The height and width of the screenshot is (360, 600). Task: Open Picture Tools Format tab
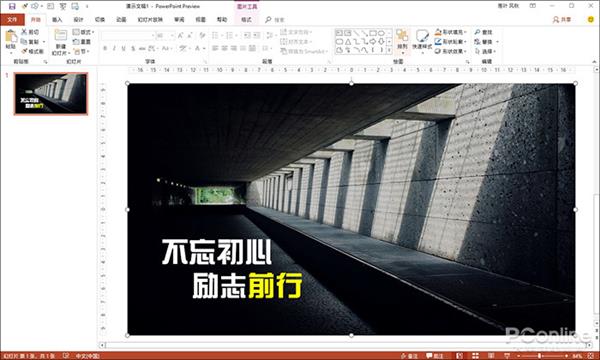click(x=246, y=20)
